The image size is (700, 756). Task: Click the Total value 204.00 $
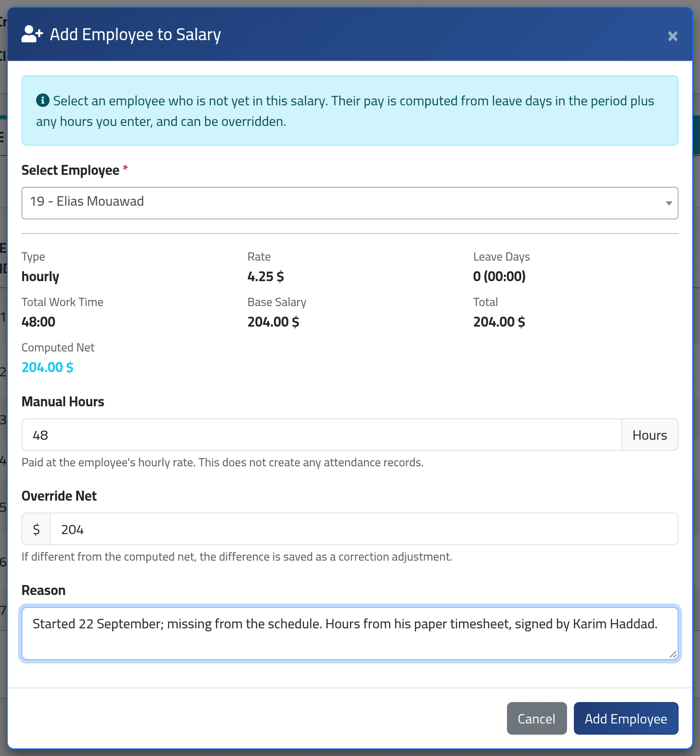pos(499,321)
